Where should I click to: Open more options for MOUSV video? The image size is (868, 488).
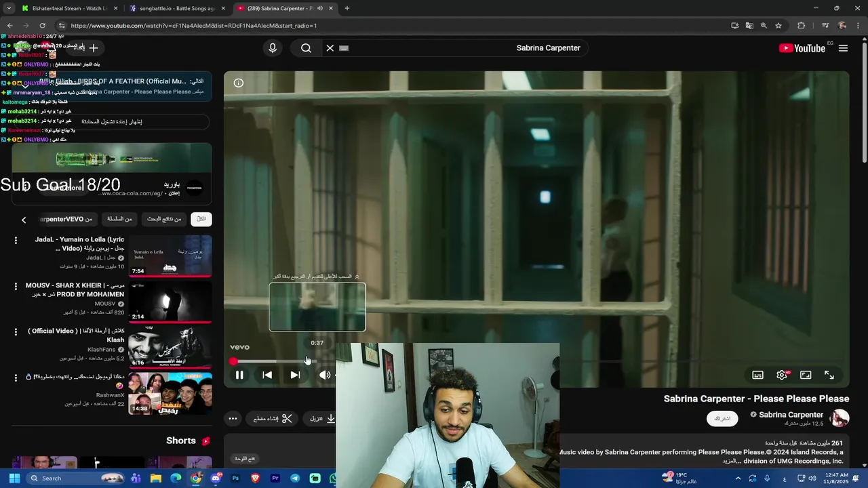tap(16, 286)
